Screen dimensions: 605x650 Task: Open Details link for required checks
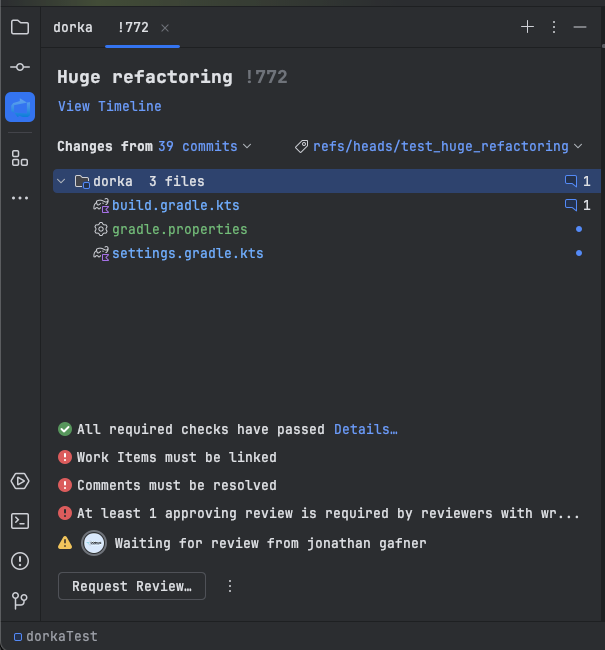tap(366, 429)
